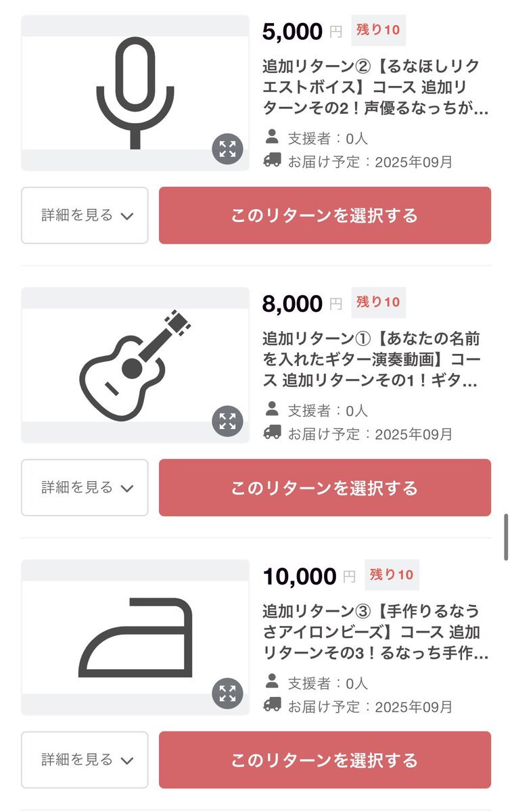Expand 詳細を見る for the 10,000 yen return
The width and height of the screenshot is (512, 812).
(x=85, y=760)
